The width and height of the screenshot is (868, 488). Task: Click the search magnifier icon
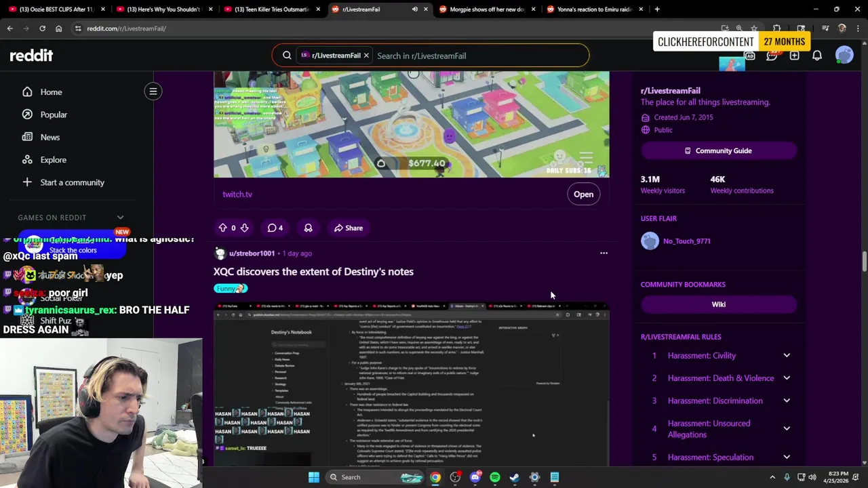[287, 56]
